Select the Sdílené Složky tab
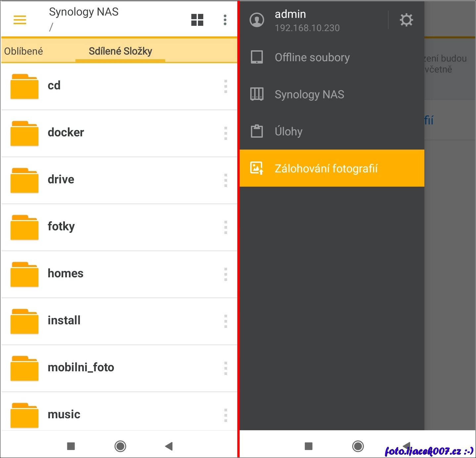Screen dimensions: 476x458 120,51
